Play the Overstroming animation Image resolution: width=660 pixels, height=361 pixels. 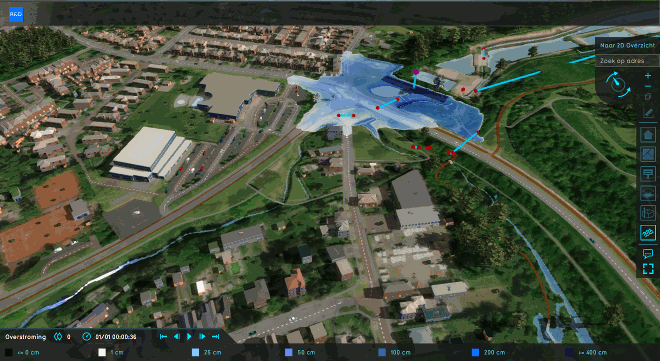189,337
